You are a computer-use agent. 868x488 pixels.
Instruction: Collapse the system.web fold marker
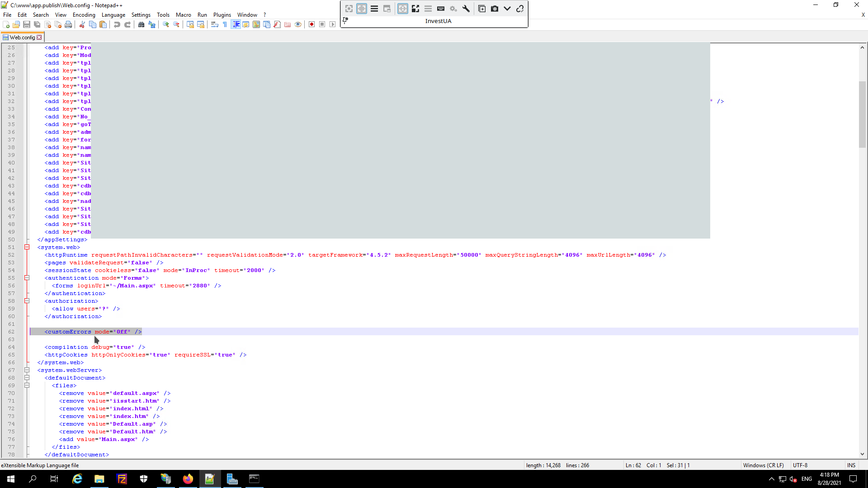tap(27, 247)
